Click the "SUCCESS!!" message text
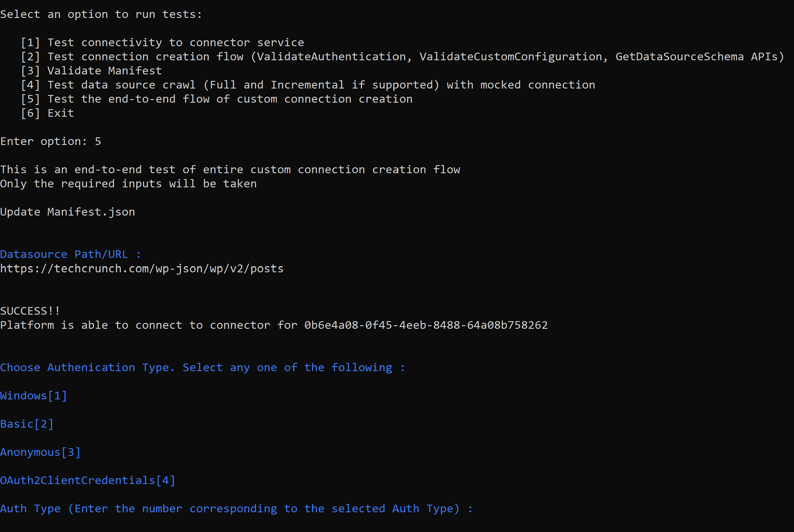 30,311
